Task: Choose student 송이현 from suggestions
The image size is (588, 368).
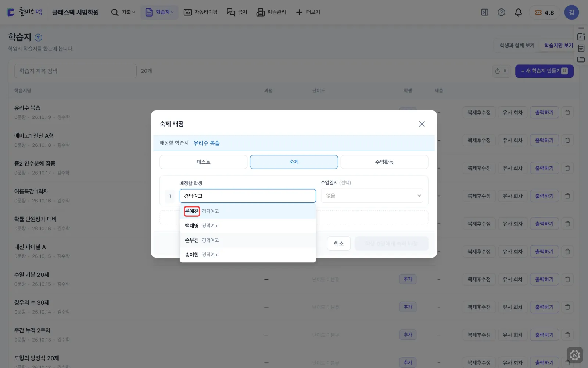Action: (x=248, y=255)
